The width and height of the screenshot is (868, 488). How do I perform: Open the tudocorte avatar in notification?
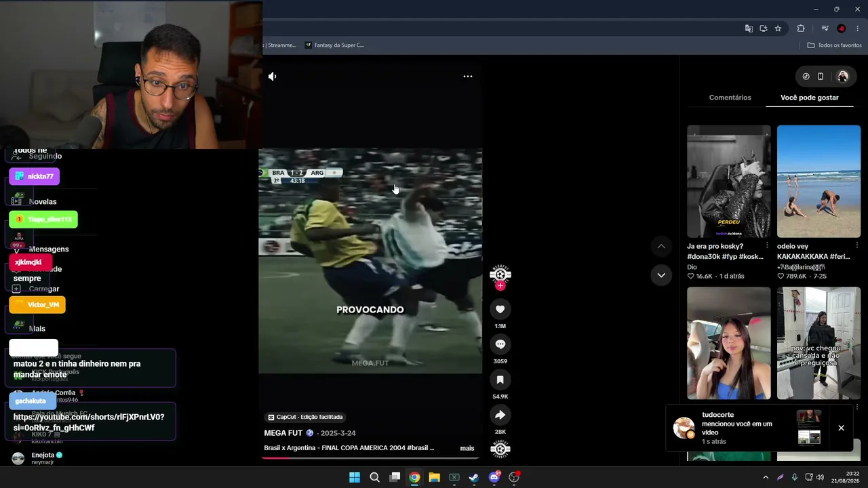coord(684,428)
